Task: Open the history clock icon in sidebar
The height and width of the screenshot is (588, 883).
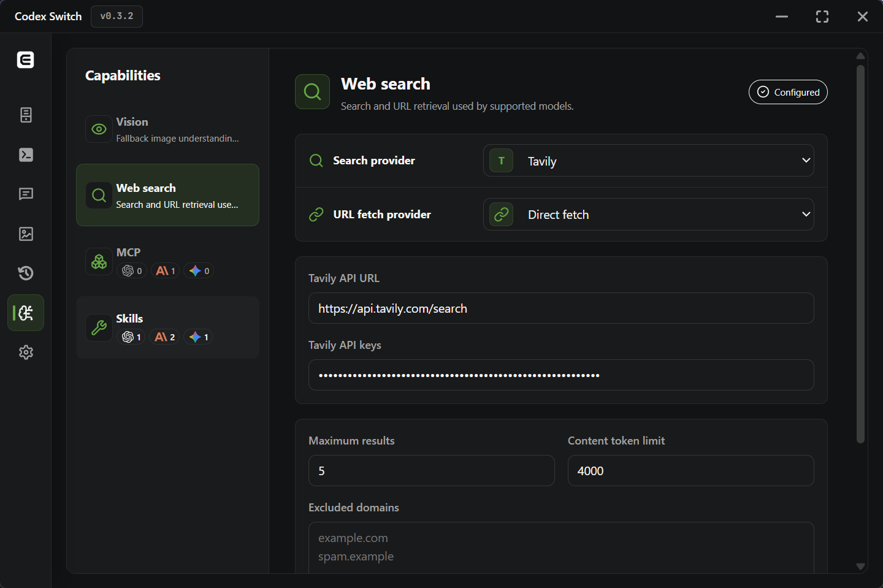Action: pos(26,273)
